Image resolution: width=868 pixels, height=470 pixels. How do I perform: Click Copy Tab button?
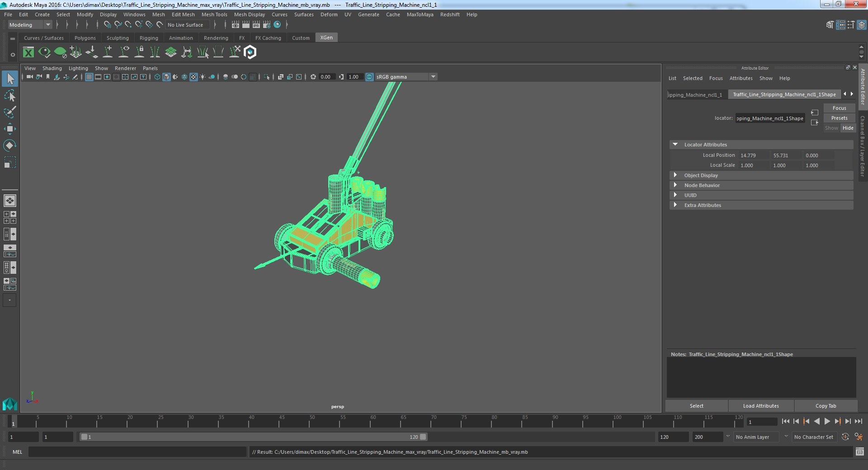pos(826,406)
